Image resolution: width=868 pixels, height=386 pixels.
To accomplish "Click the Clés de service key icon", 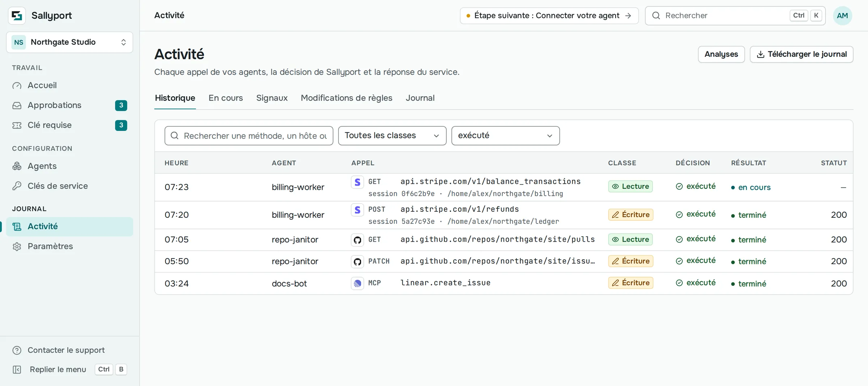I will pos(17,186).
